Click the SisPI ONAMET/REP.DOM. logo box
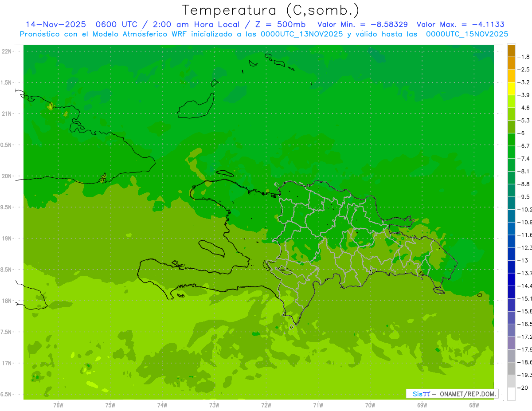The image size is (532, 411). 452,394
